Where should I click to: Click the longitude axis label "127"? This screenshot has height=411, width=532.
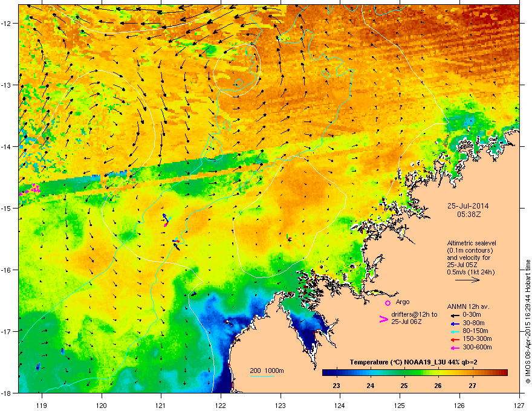click(x=519, y=406)
